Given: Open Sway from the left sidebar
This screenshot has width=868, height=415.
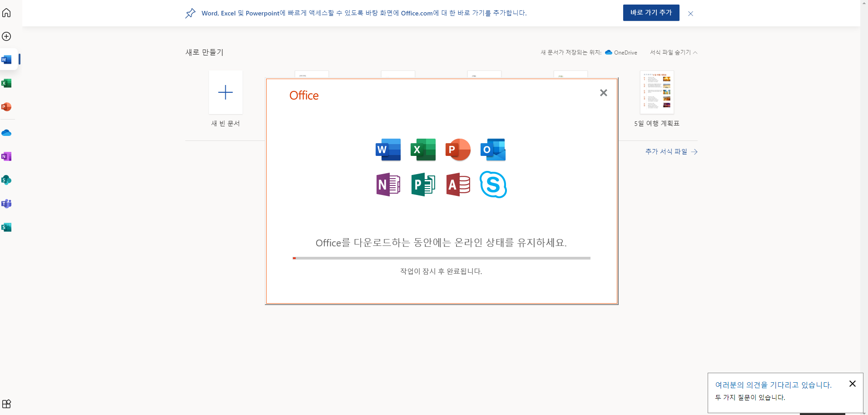Looking at the screenshot, I should coord(6,227).
